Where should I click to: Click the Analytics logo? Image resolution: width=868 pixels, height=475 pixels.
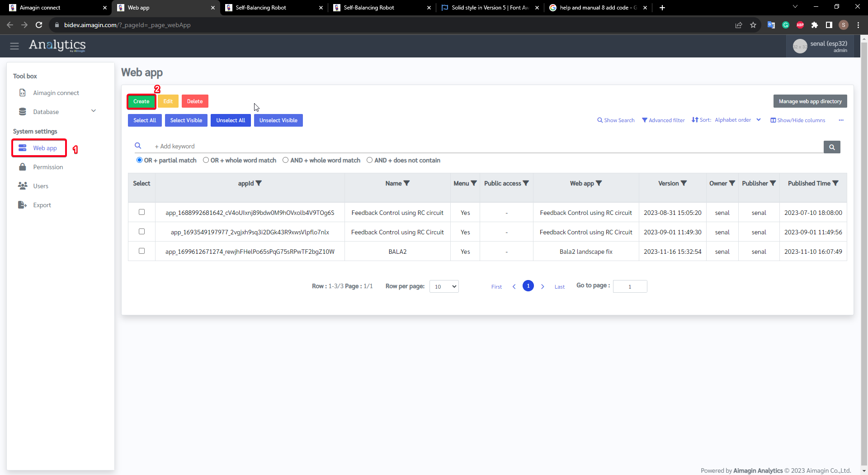57,45
